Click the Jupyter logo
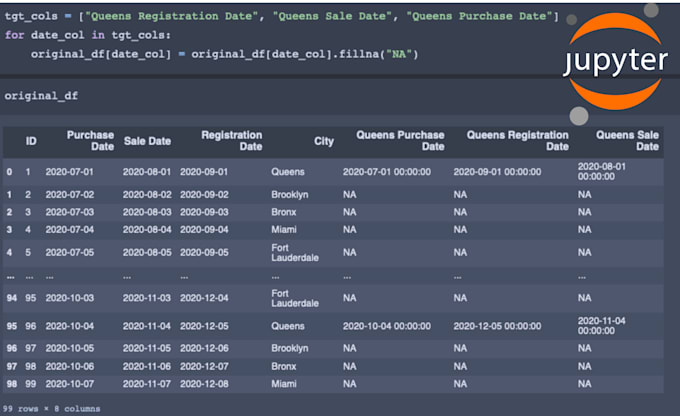Screen dimensions: 680x416 [x=613, y=63]
